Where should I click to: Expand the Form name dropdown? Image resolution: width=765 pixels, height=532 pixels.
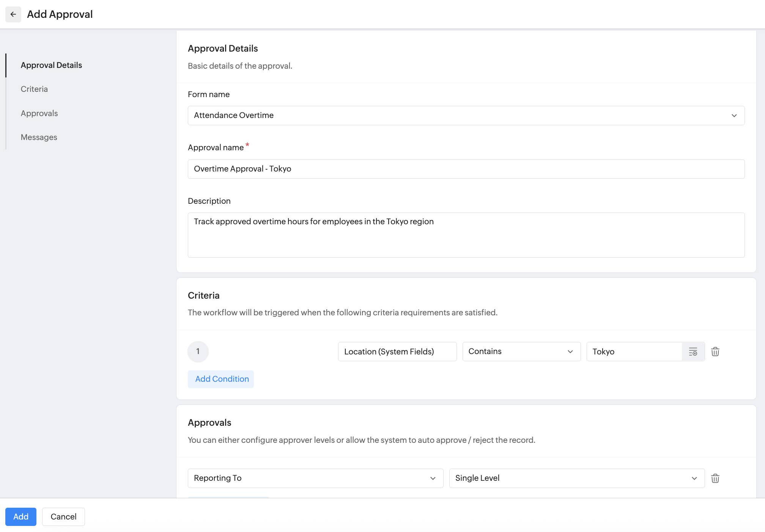[466, 115]
